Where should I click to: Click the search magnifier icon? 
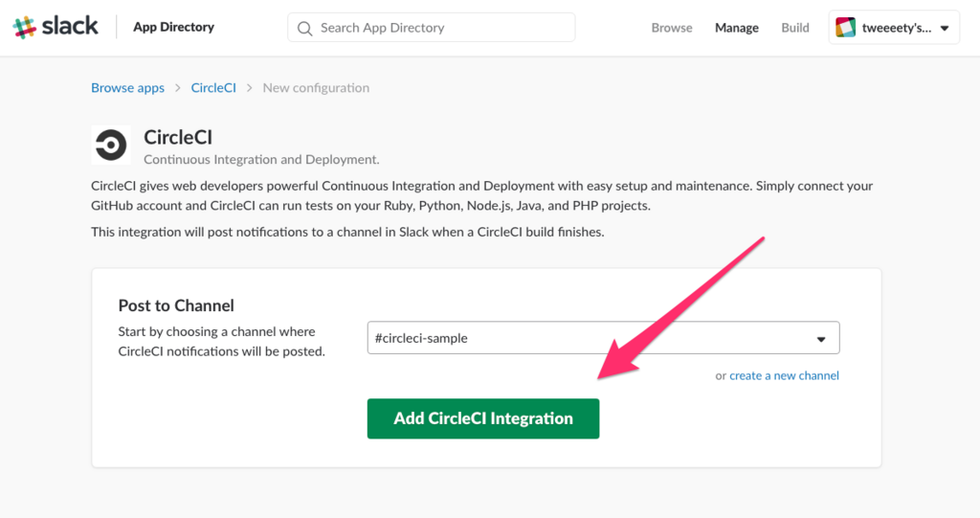305,28
